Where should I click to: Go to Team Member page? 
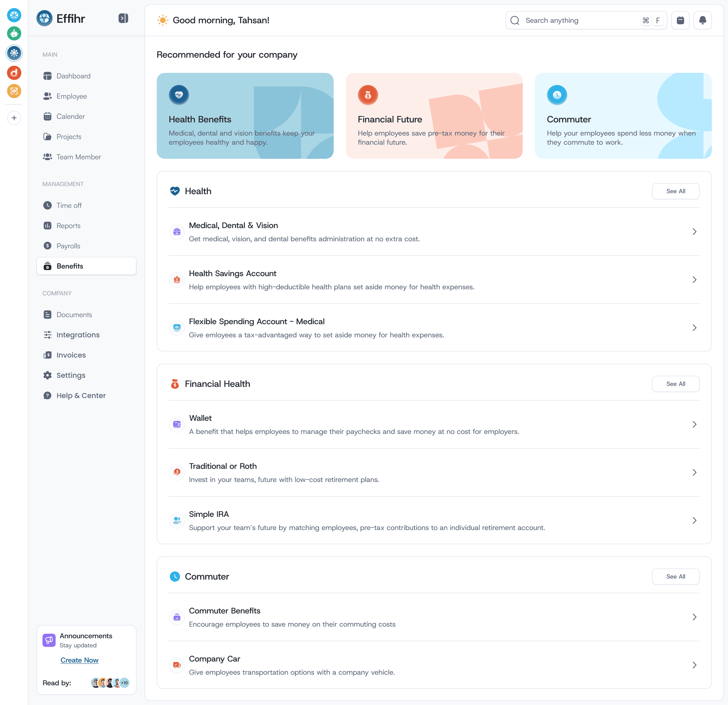click(x=86, y=157)
